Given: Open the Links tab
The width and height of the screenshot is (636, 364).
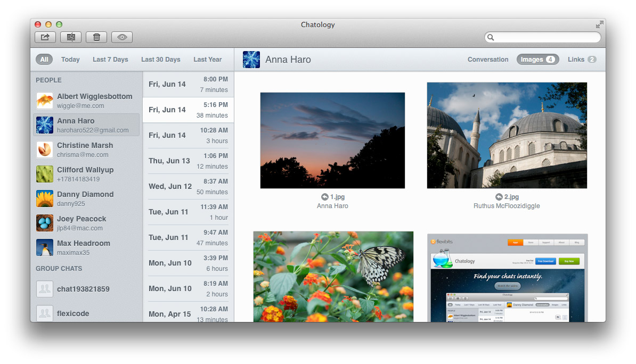Looking at the screenshot, I should click(x=581, y=60).
